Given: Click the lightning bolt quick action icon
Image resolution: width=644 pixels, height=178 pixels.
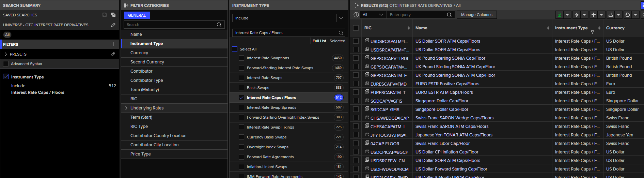Looking at the screenshot, I should pos(576,15).
